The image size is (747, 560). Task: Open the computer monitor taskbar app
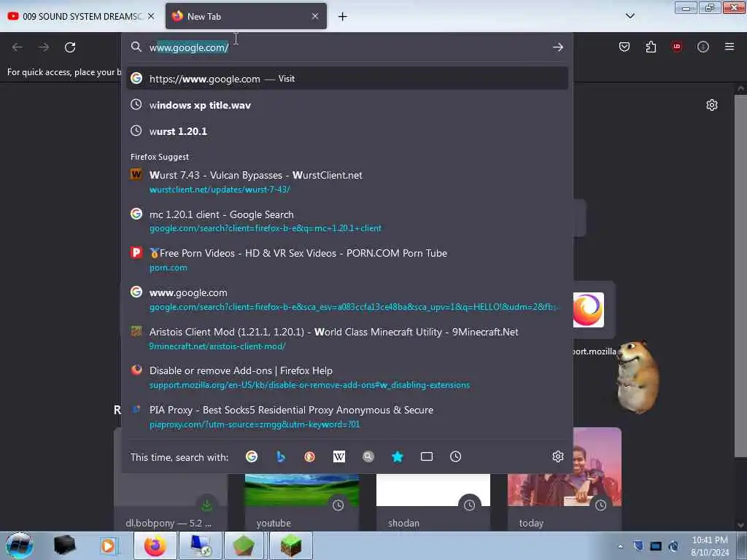(x=201, y=545)
